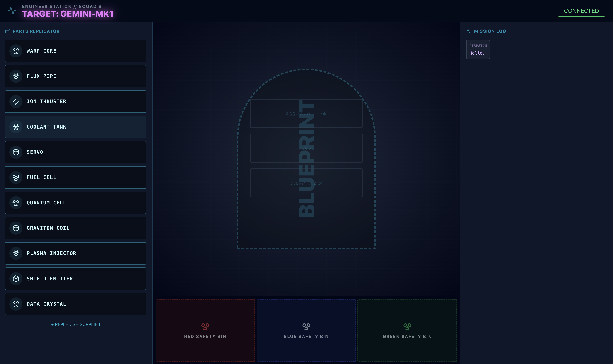Image resolution: width=613 pixels, height=364 pixels.
Task: Select the Quantum Cell part
Action: pyautogui.click(x=75, y=203)
